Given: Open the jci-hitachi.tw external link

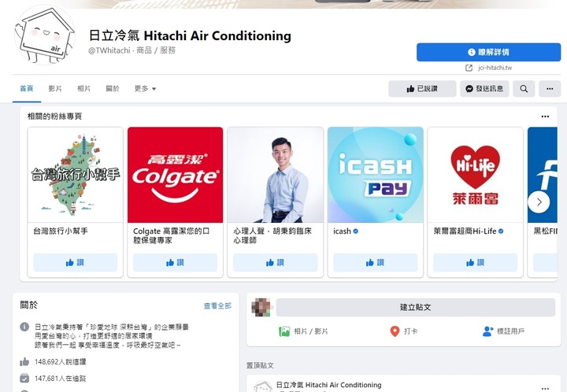Looking at the screenshot, I should click(x=495, y=68).
